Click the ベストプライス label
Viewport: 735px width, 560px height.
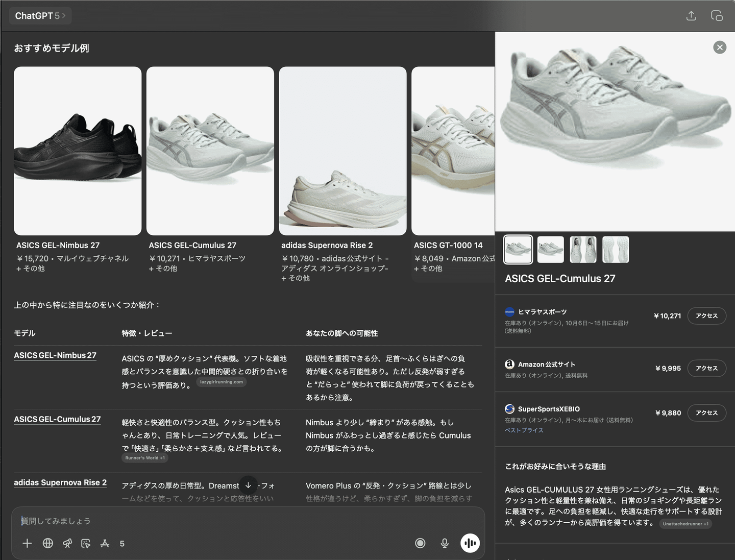tap(524, 430)
